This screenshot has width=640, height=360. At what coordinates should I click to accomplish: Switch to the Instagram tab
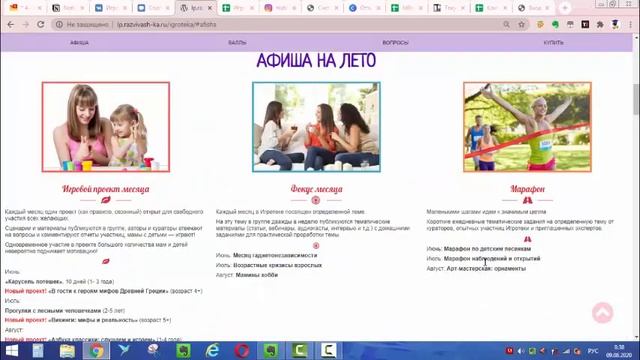pos(280,8)
